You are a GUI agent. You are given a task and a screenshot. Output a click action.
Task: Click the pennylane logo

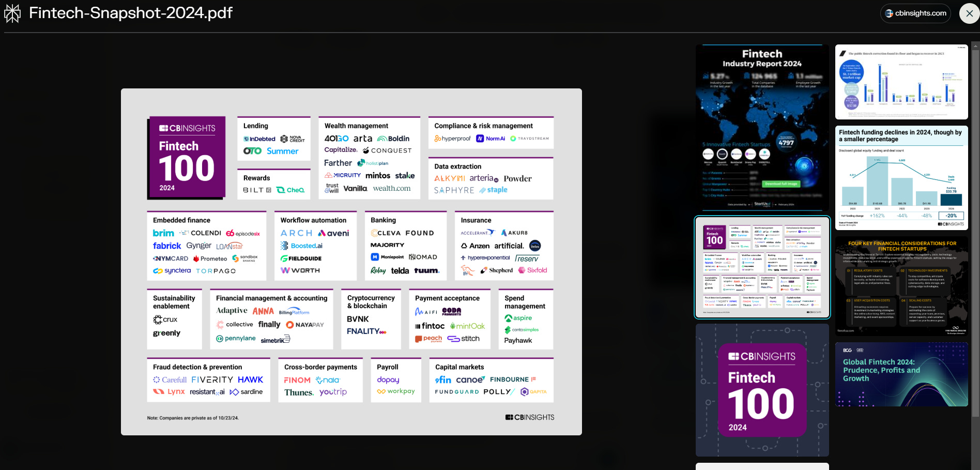pos(236,338)
